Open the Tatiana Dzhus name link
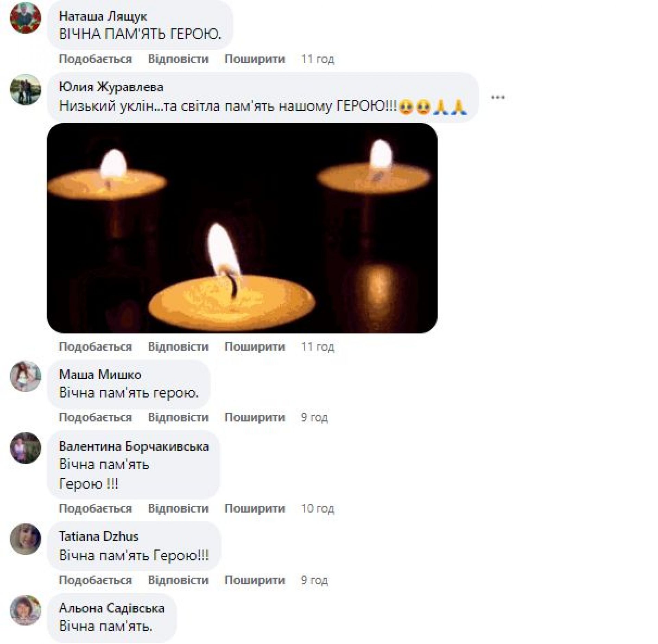 pos(98,536)
